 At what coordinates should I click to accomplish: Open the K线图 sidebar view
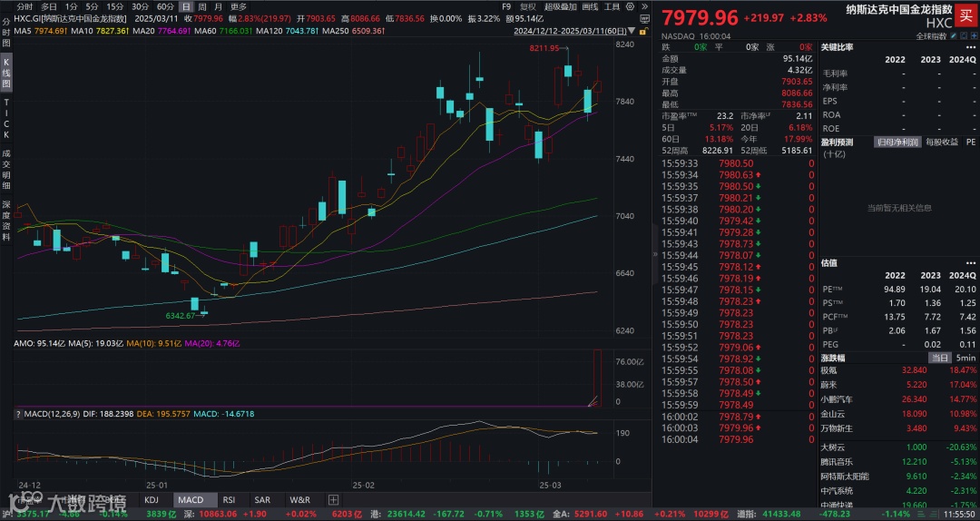click(x=6, y=73)
